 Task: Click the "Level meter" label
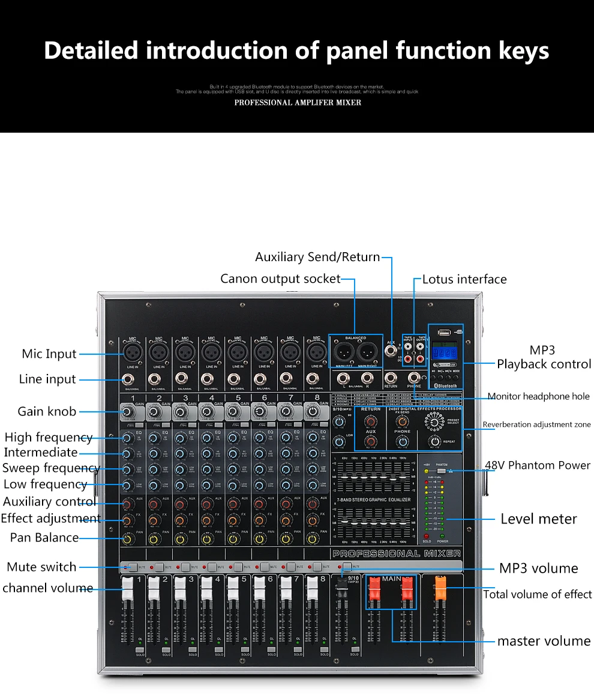(x=539, y=519)
